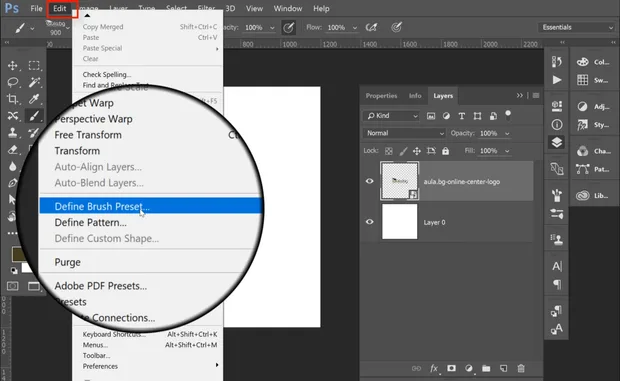This screenshot has height=381, width=620.
Task: Open the History panel icon
Action: (557, 62)
